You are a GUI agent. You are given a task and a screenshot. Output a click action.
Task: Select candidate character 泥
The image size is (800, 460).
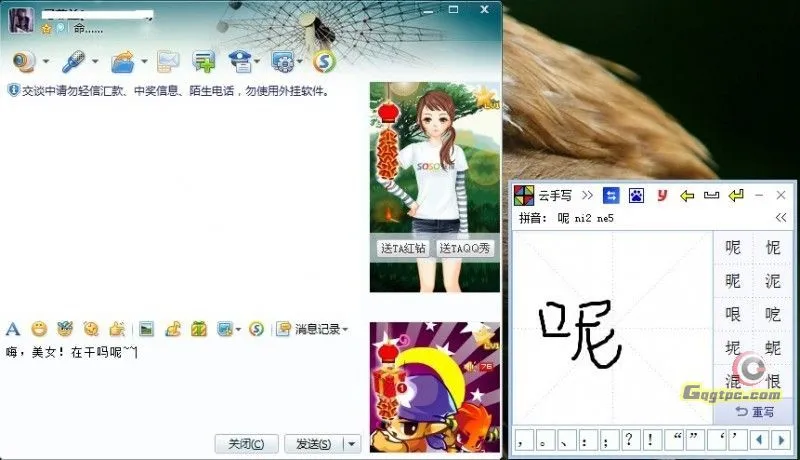(773, 281)
